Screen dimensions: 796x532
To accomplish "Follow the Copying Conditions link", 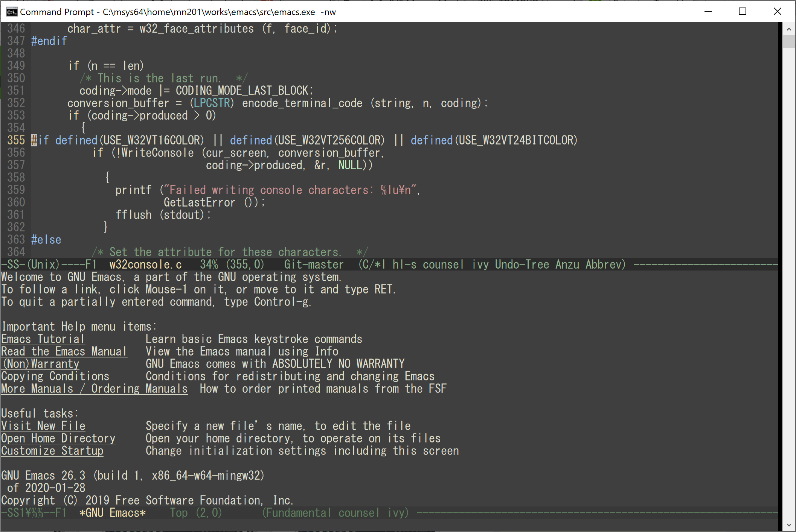I will point(55,376).
